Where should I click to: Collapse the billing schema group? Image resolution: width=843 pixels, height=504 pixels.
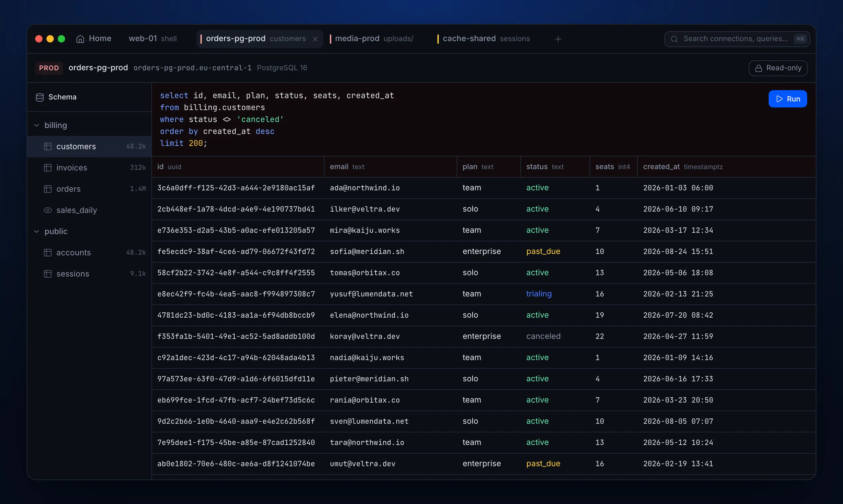pos(37,125)
